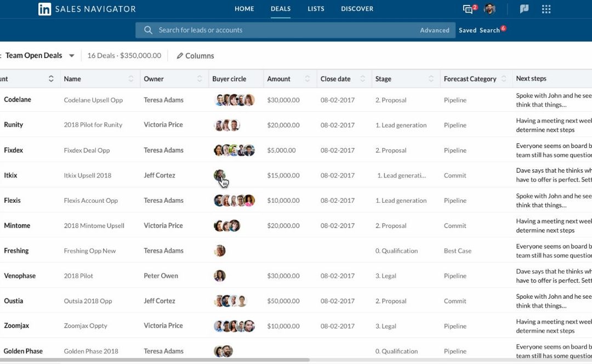The image size is (592, 364).
Task: Open Flexis buyer circle avatars
Action: coord(235,201)
